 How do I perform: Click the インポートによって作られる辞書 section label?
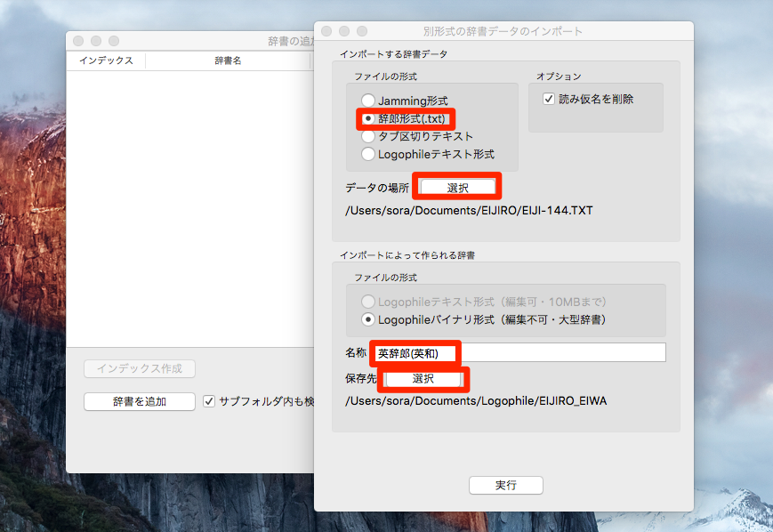407,255
